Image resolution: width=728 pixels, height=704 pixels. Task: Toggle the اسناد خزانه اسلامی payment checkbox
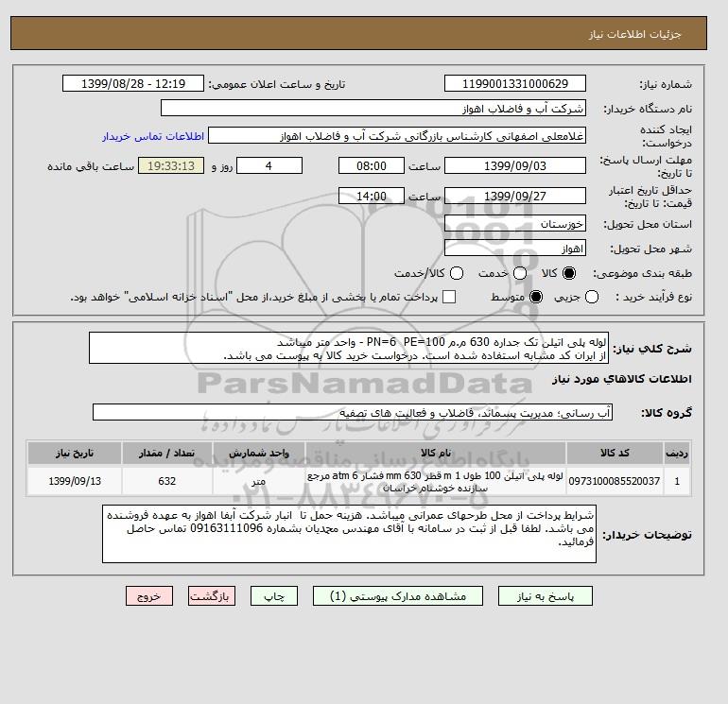point(449,297)
